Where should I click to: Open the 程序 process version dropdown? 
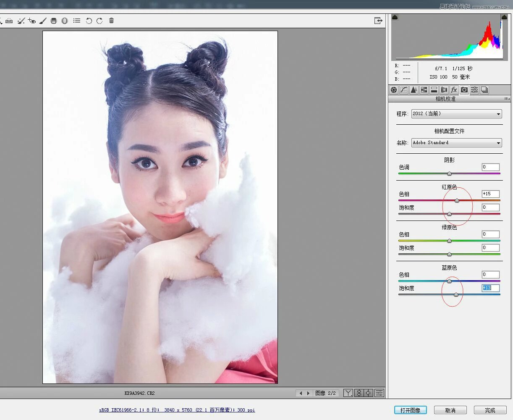[x=456, y=113]
